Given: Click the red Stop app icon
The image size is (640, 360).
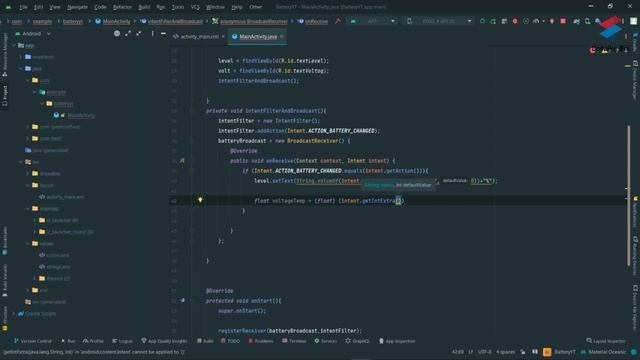Looking at the screenshot, I should 563,21.
